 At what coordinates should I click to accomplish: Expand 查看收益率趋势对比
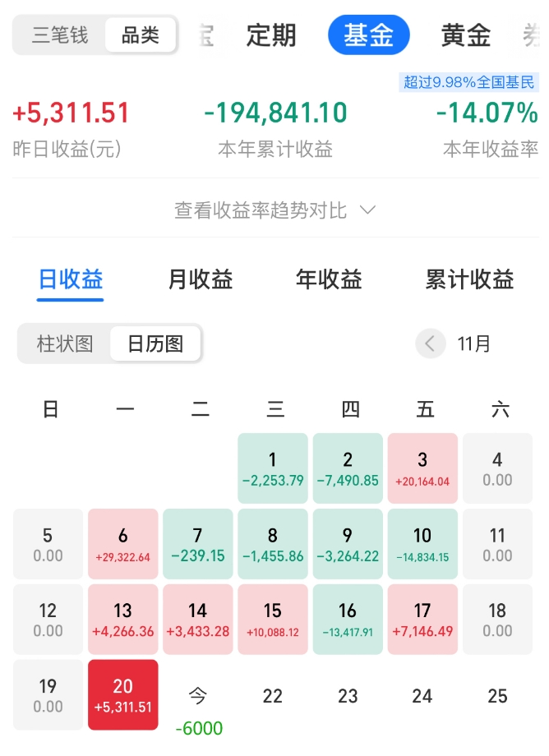274,210
